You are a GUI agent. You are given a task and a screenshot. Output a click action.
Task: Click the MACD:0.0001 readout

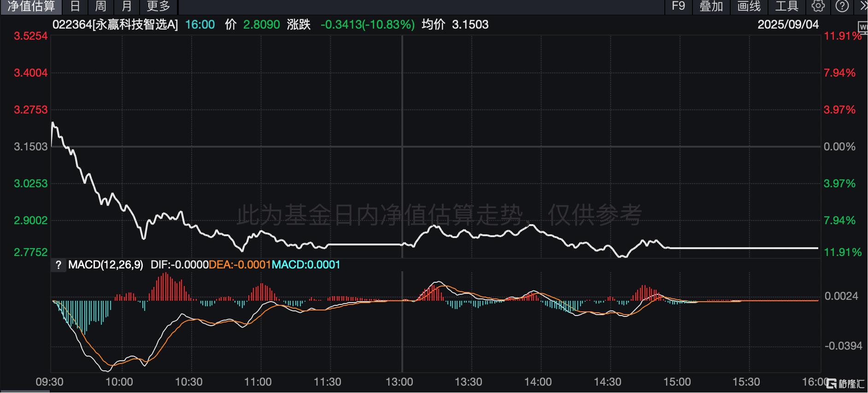(306, 265)
